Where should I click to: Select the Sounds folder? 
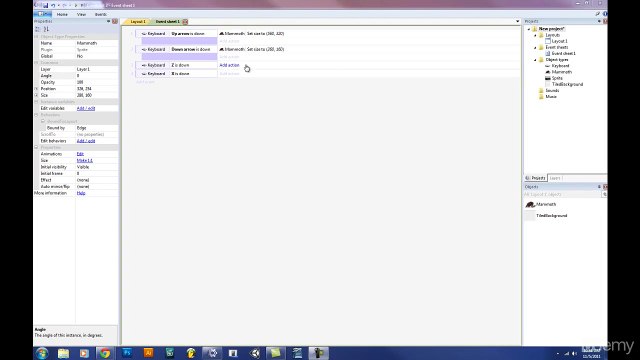point(552,91)
